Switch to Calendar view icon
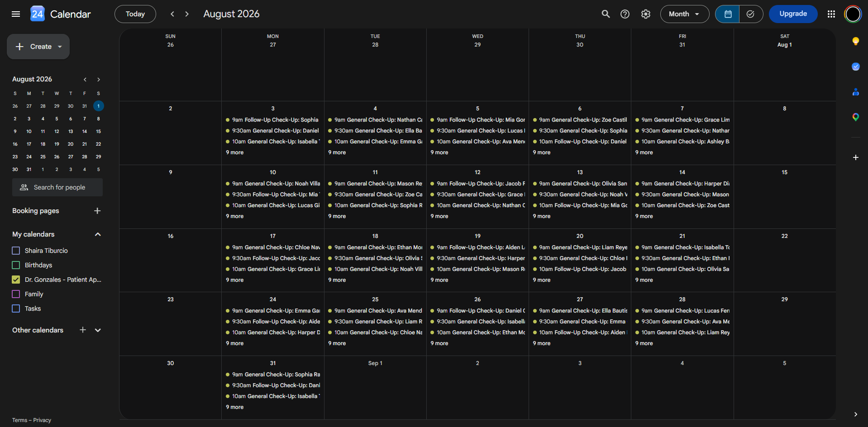 pos(728,14)
